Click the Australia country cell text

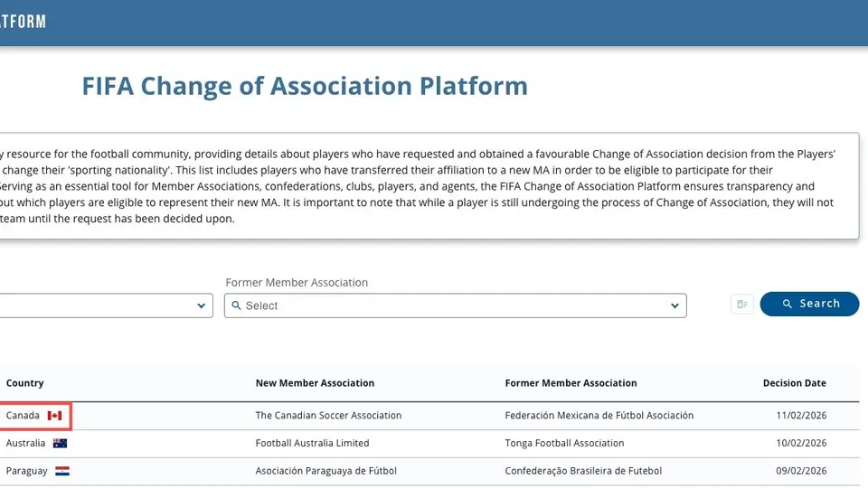25,443
